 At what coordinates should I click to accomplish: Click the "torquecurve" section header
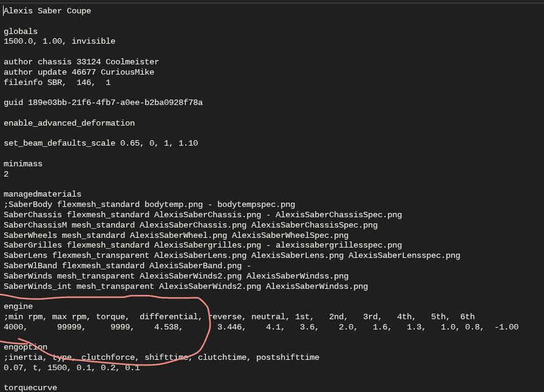tap(30, 387)
